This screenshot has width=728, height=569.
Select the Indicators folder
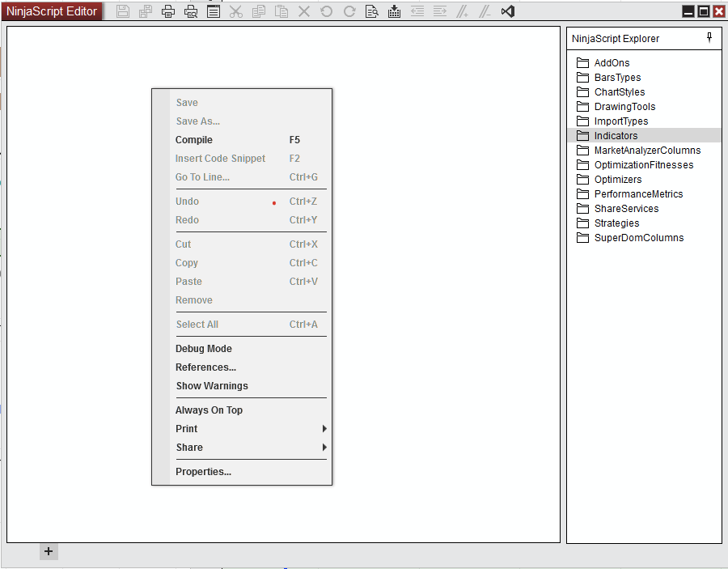coord(644,136)
